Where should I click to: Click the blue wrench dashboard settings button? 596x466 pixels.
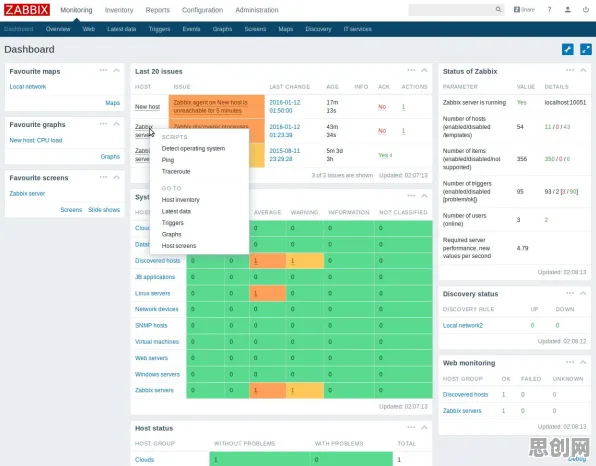pyautogui.click(x=567, y=49)
